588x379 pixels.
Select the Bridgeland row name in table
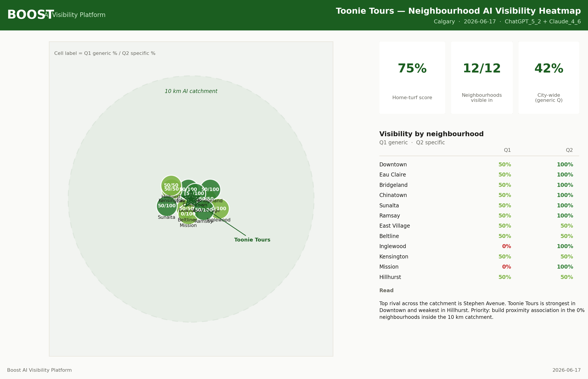coord(393,185)
